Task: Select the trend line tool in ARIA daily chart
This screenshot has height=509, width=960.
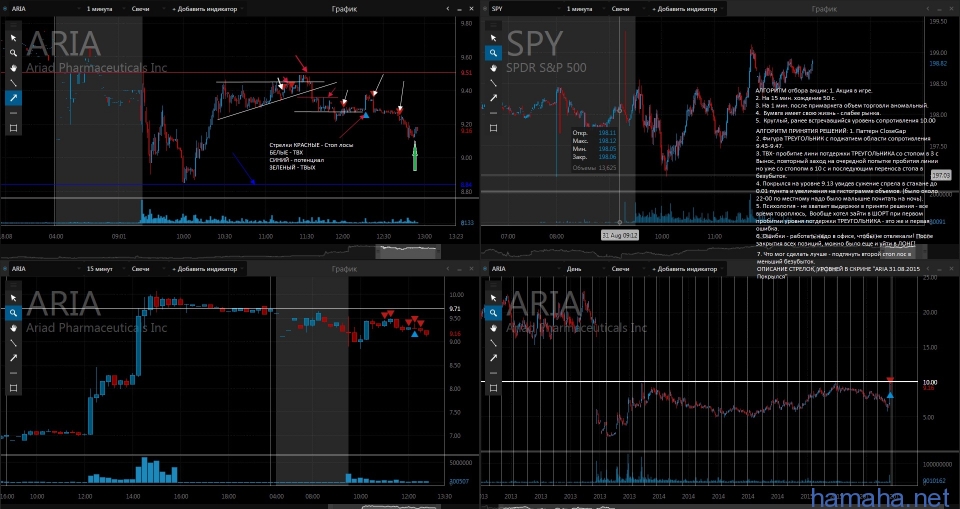Action: (493, 342)
